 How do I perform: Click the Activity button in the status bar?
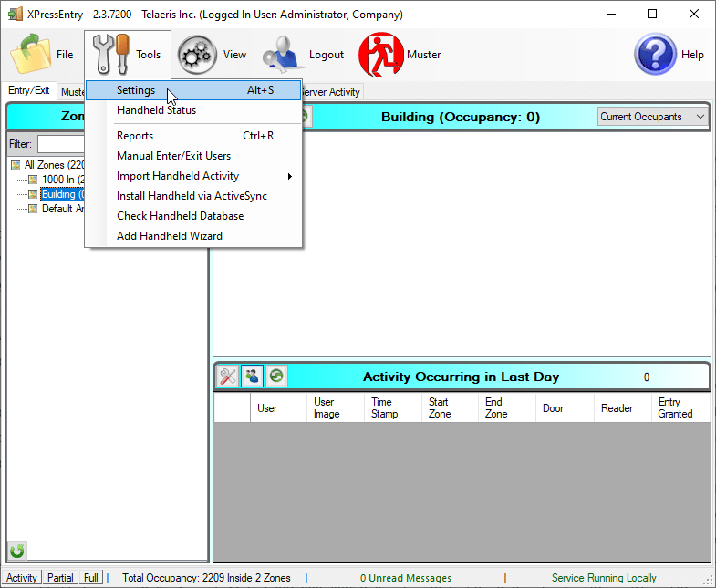click(x=22, y=578)
